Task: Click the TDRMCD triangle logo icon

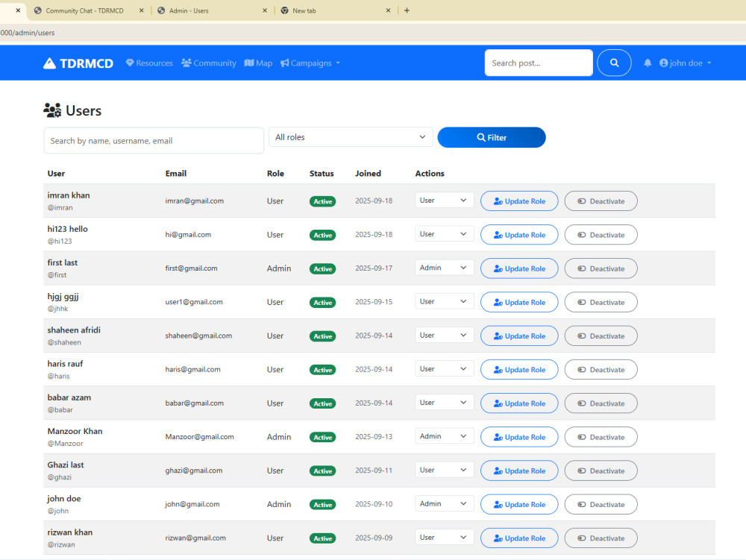Action: coord(49,63)
